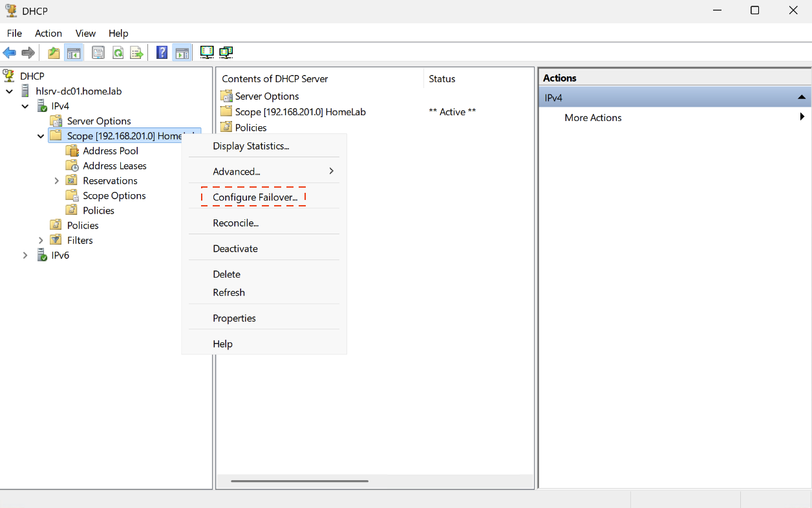This screenshot has width=812, height=508.
Task: Click the green Refresh toolbar icon
Action: coord(118,53)
